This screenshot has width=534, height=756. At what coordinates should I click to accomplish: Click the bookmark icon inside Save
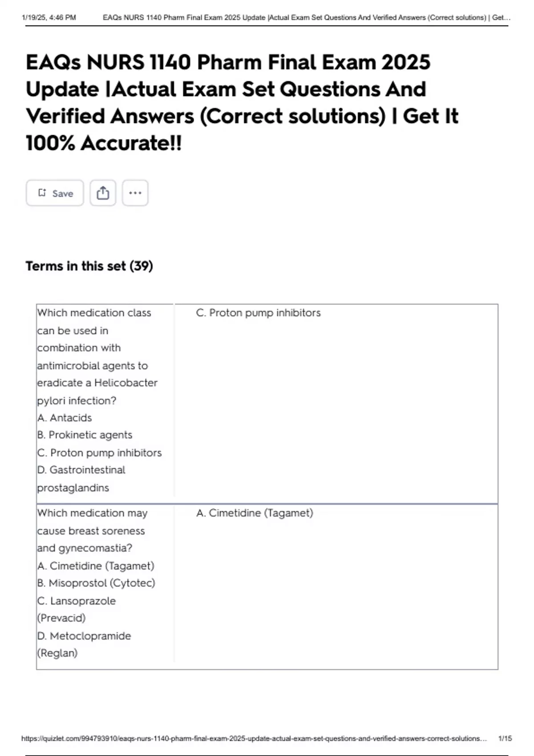click(x=42, y=193)
